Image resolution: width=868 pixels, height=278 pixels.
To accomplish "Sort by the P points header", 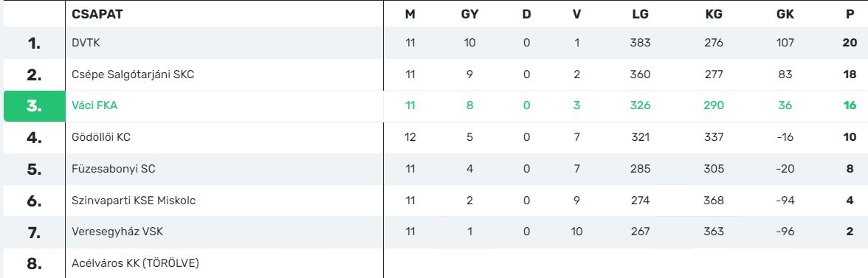I will point(850,14).
